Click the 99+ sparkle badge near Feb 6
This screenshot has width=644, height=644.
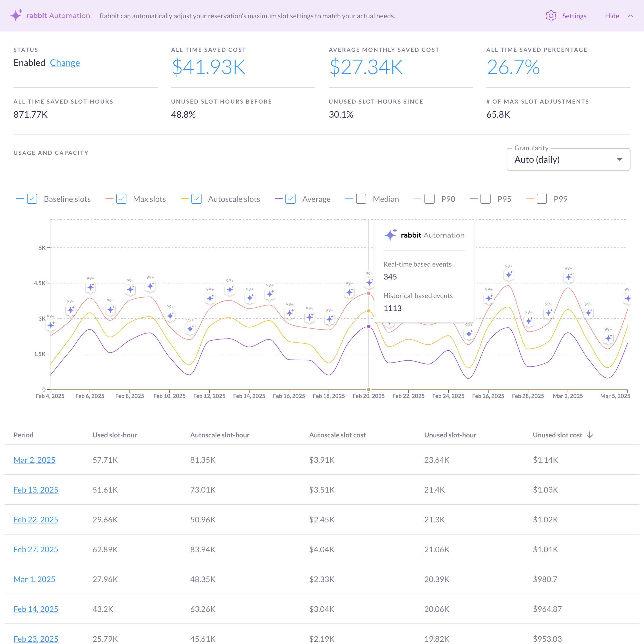90,287
